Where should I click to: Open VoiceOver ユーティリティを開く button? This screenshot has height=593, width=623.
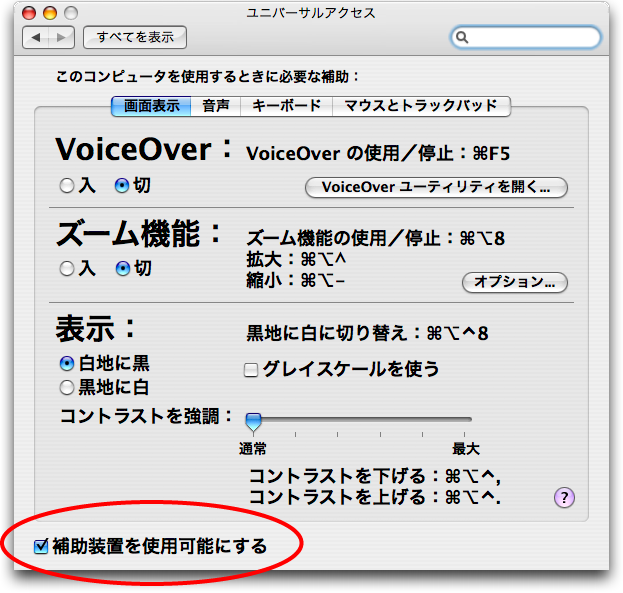click(x=436, y=187)
